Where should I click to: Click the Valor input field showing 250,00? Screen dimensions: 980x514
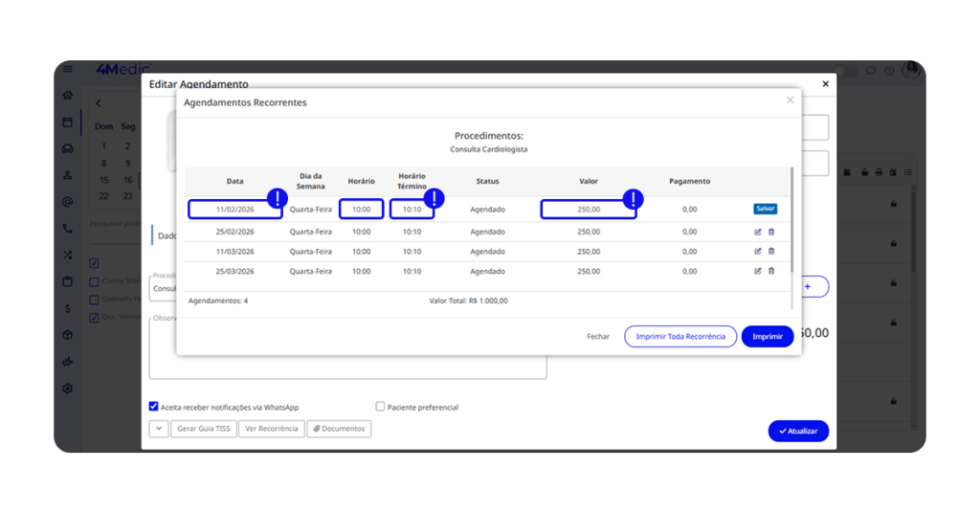[x=588, y=209]
